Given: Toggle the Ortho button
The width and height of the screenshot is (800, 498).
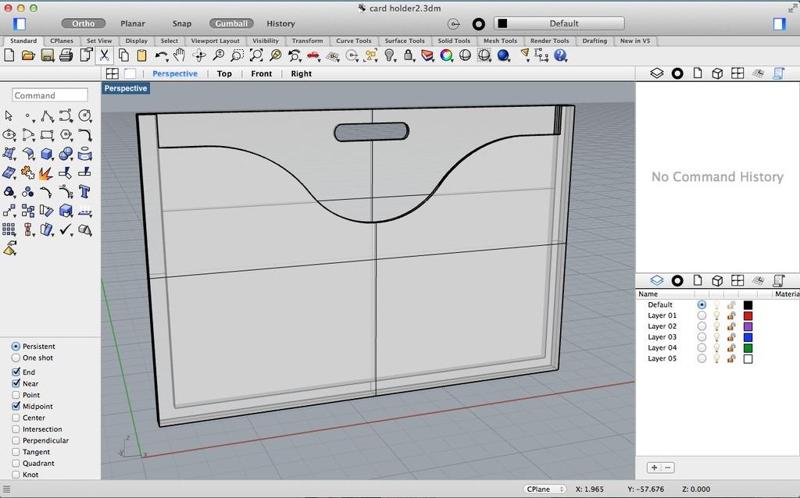Looking at the screenshot, I should [82, 23].
